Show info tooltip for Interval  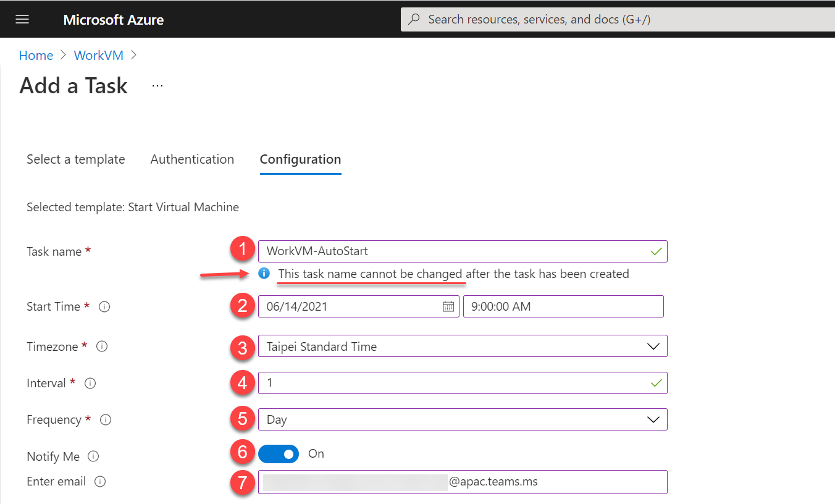[90, 384]
